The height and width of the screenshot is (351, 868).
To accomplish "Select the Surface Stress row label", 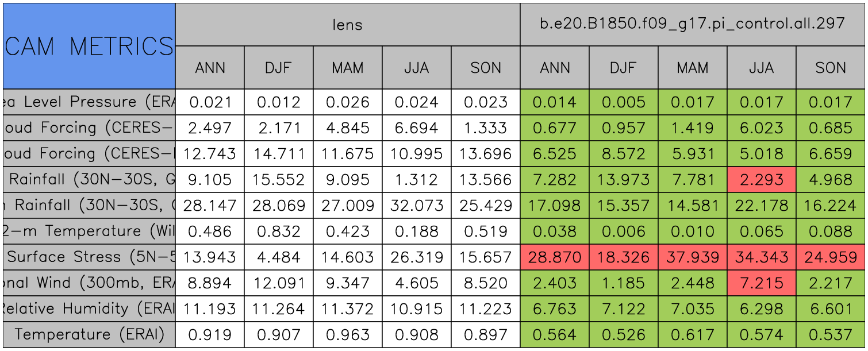I will point(89,257).
